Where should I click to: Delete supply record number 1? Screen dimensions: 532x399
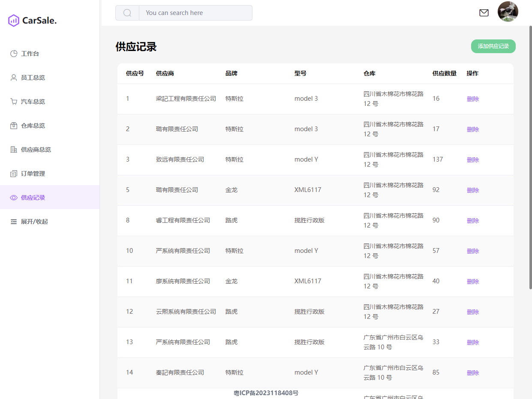point(473,99)
